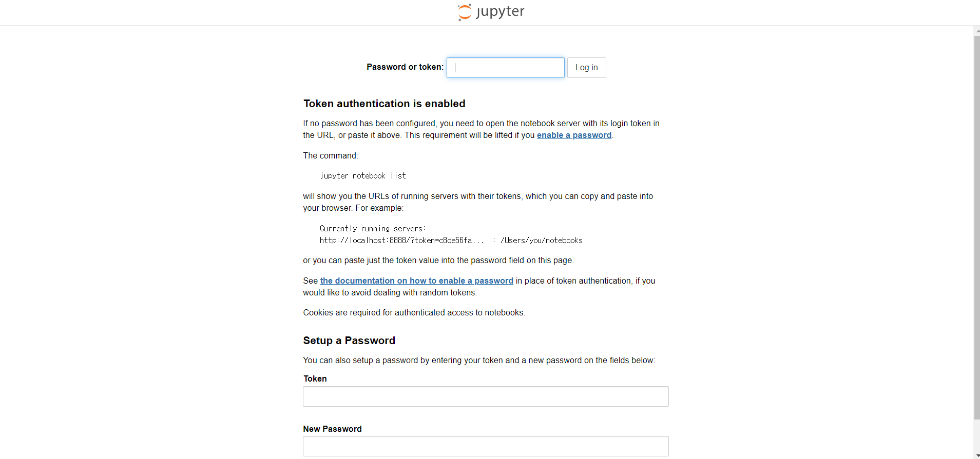Click into the Token field under Setup a Password

click(x=486, y=396)
